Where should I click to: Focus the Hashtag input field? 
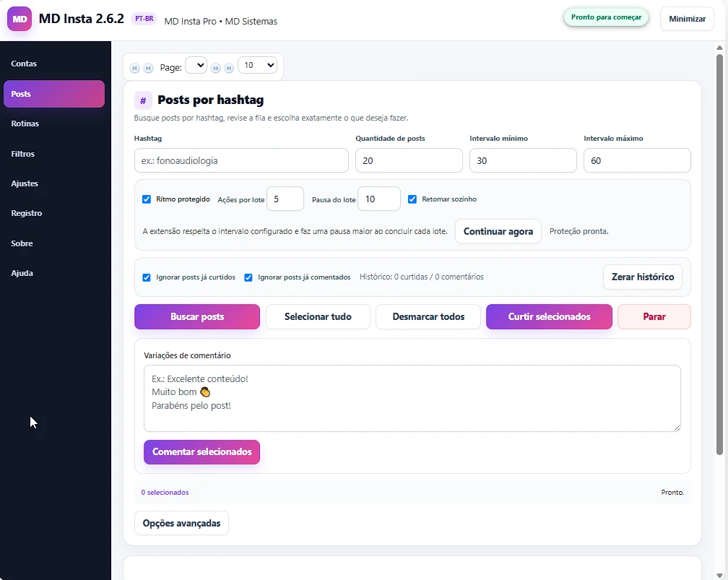tap(241, 160)
